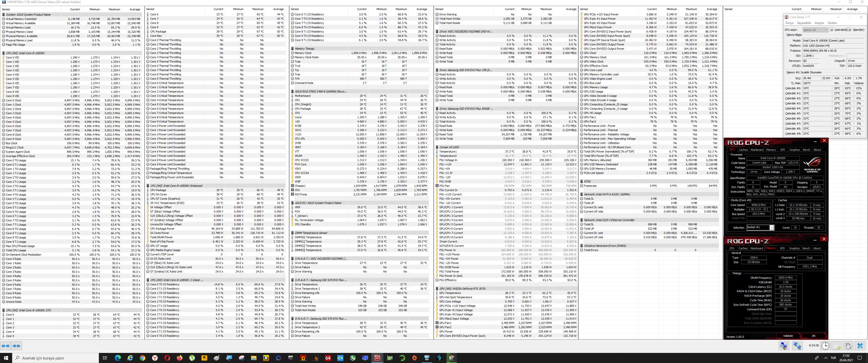Image resolution: width=868 pixels, height=363 pixels.
Task: Open Memory tab in upper CPU-Z window
Action: pos(771,149)
